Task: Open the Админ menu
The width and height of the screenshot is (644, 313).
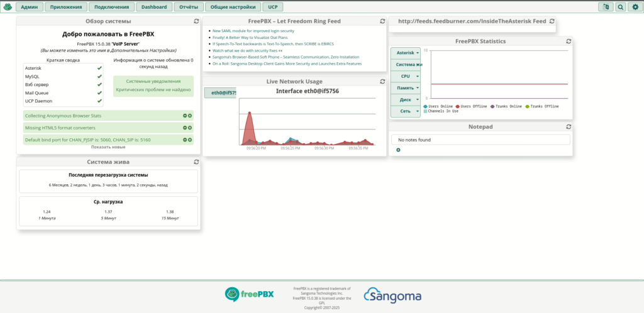Action: click(x=29, y=7)
